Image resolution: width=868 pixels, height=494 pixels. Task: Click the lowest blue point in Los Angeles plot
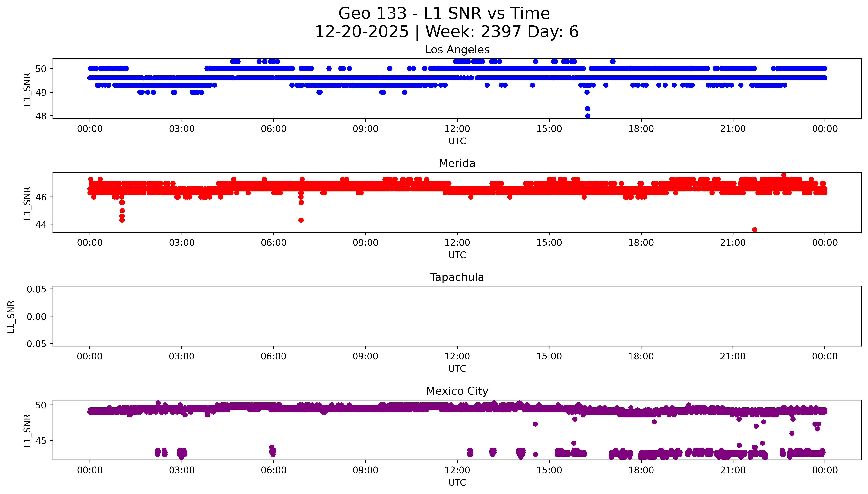pos(588,116)
